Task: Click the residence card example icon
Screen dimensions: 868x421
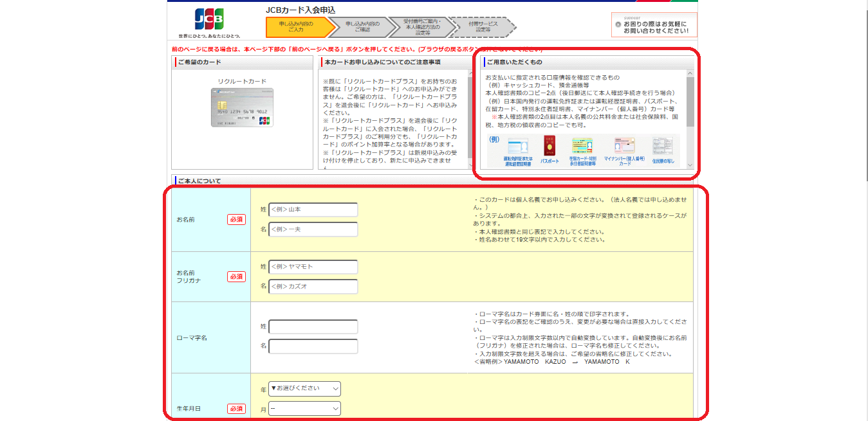Action: [583, 145]
